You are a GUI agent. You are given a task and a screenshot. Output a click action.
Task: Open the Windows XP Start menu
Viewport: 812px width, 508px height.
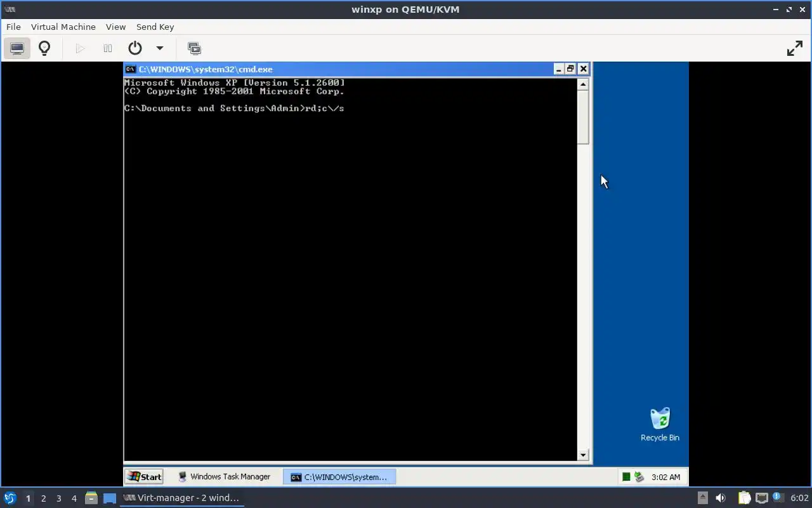(x=144, y=477)
